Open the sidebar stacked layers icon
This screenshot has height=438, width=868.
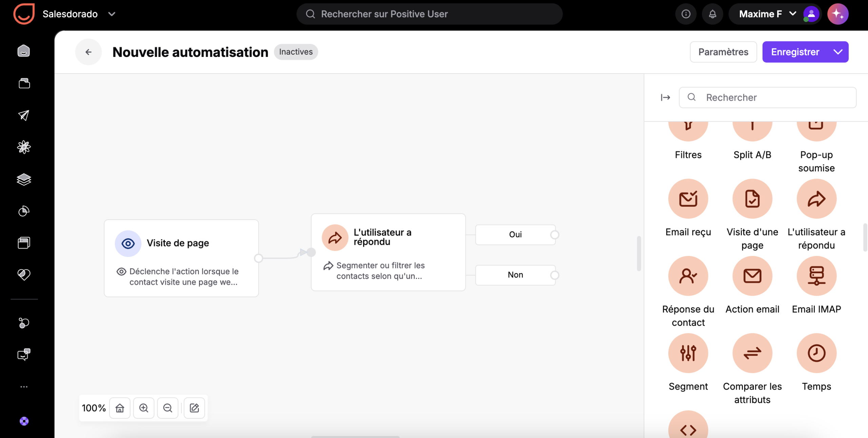coord(24,179)
